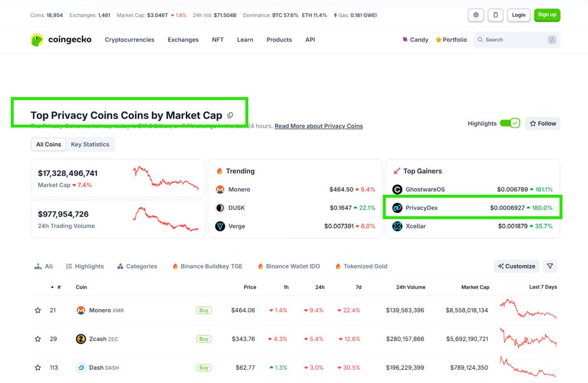Click the Trending flame icon
This screenshot has height=383, width=588.
220,171
